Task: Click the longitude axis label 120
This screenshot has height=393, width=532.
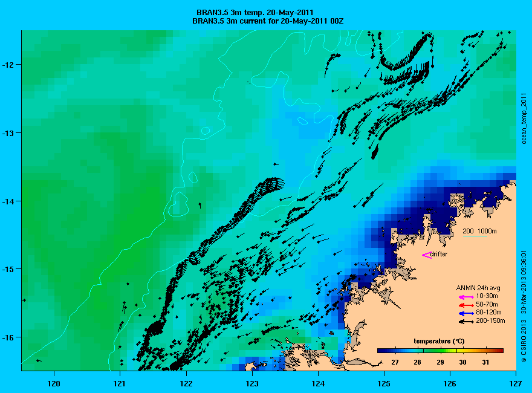Action: [x=54, y=384]
